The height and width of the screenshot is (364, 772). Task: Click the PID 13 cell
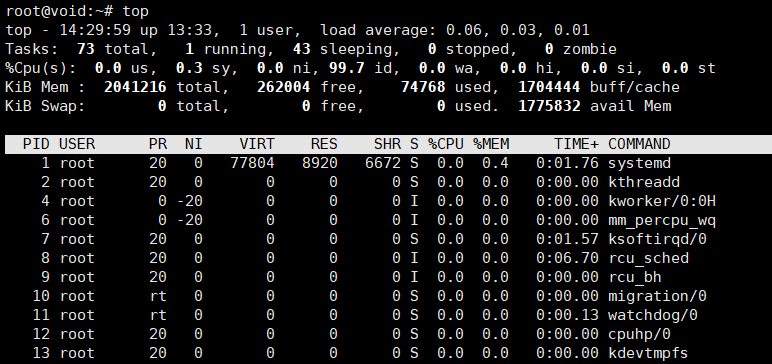click(41, 353)
